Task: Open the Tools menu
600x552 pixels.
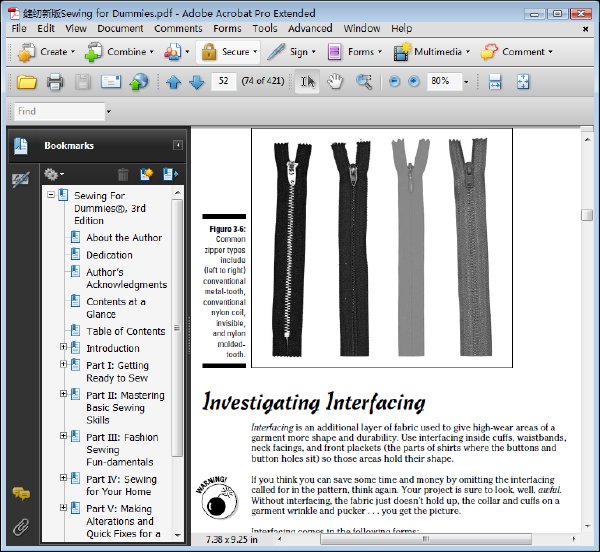Action: (265, 29)
